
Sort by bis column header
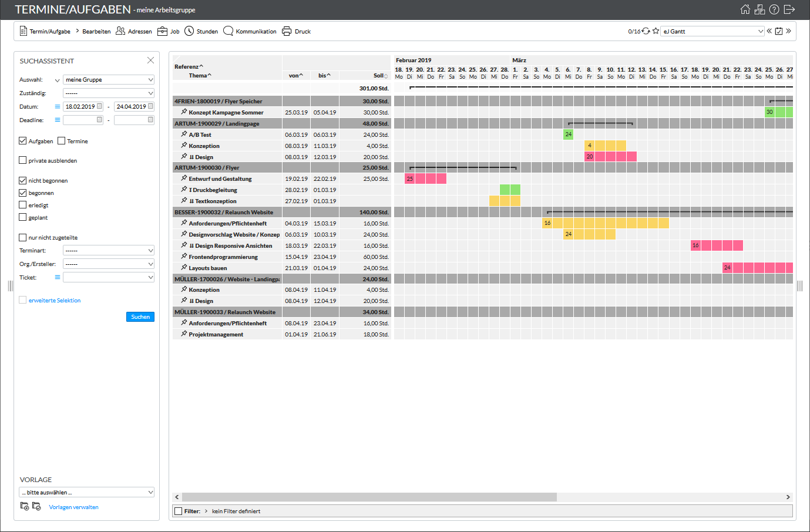324,75
